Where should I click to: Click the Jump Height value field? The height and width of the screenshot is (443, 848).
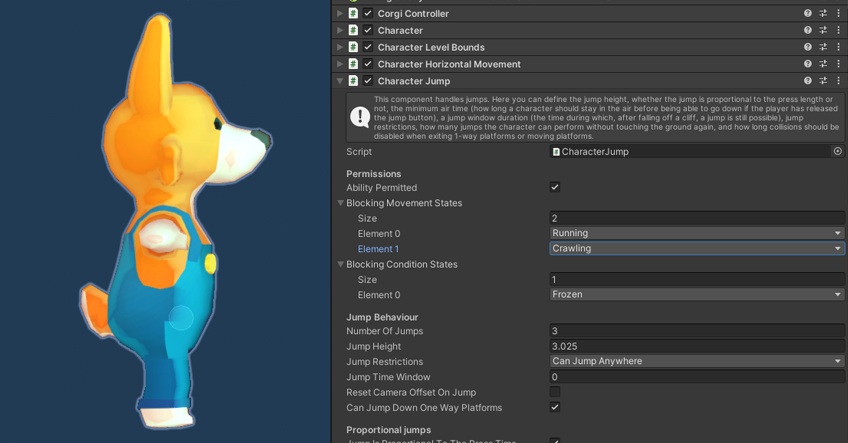[x=696, y=346]
